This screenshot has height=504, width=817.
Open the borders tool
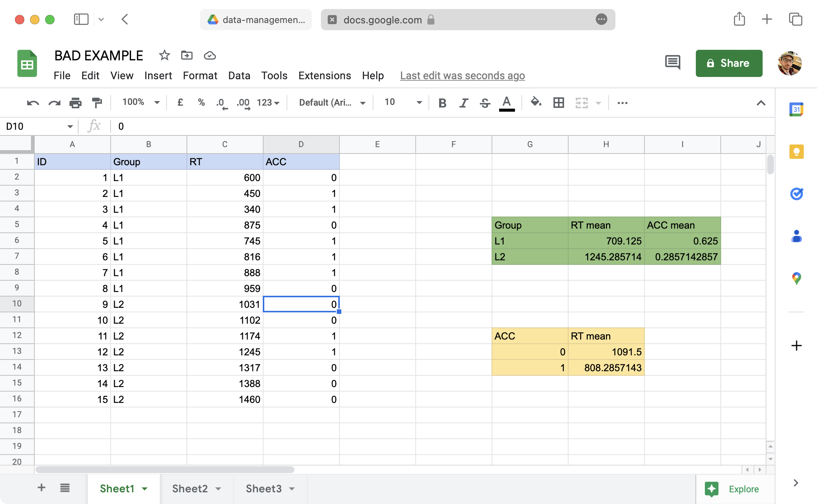(558, 103)
